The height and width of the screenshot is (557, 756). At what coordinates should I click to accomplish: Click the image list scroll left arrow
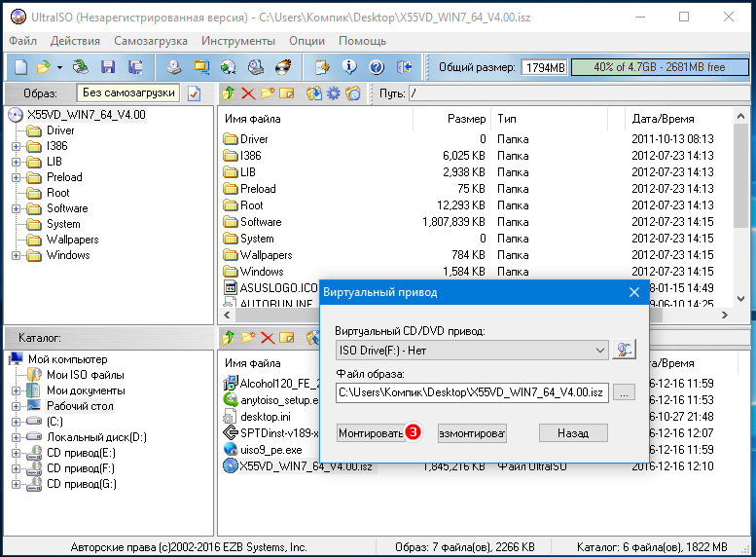click(227, 315)
